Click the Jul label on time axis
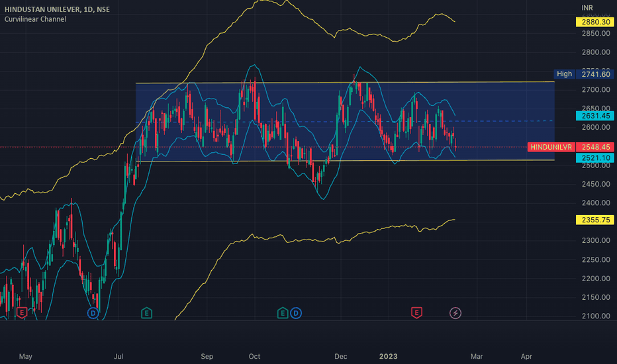This screenshot has width=617, height=364. point(119,356)
